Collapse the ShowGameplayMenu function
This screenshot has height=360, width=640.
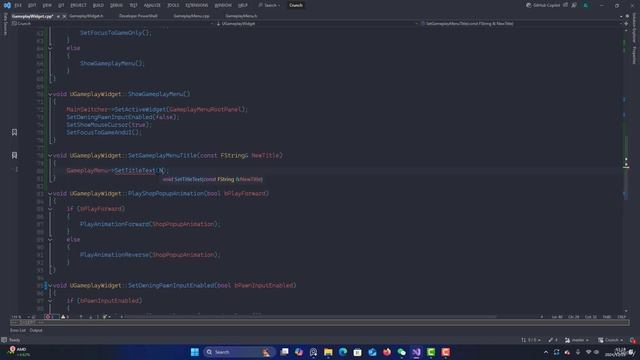[x=50, y=94]
